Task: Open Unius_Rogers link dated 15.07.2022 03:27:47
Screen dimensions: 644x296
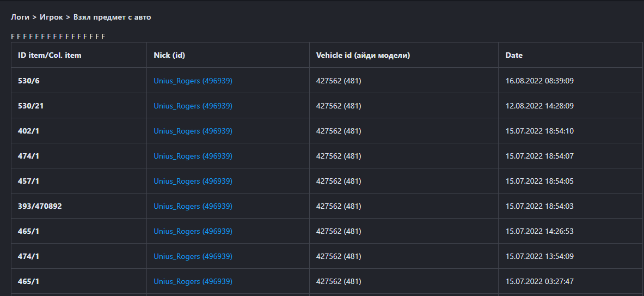Action: pyautogui.click(x=193, y=281)
